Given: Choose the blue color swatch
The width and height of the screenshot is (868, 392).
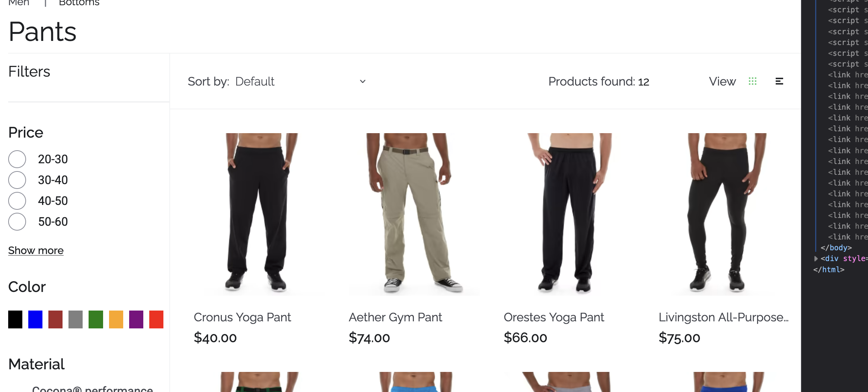Looking at the screenshot, I should [x=35, y=319].
